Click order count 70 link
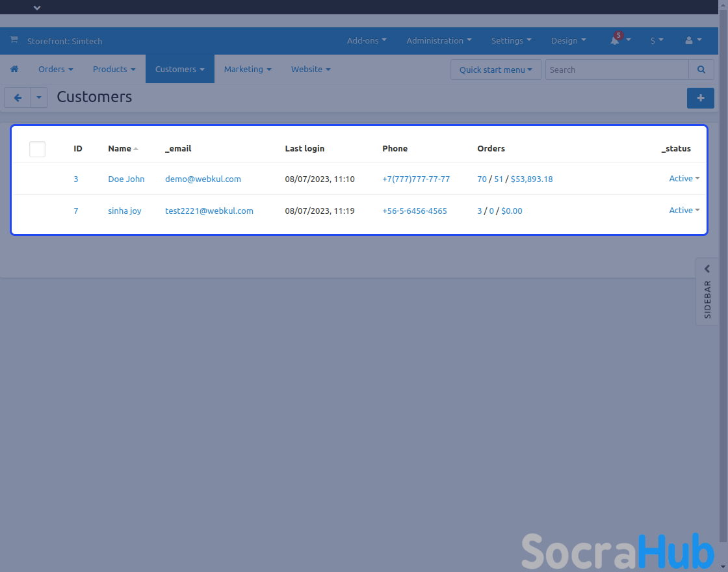Image resolution: width=728 pixels, height=572 pixels. point(482,179)
